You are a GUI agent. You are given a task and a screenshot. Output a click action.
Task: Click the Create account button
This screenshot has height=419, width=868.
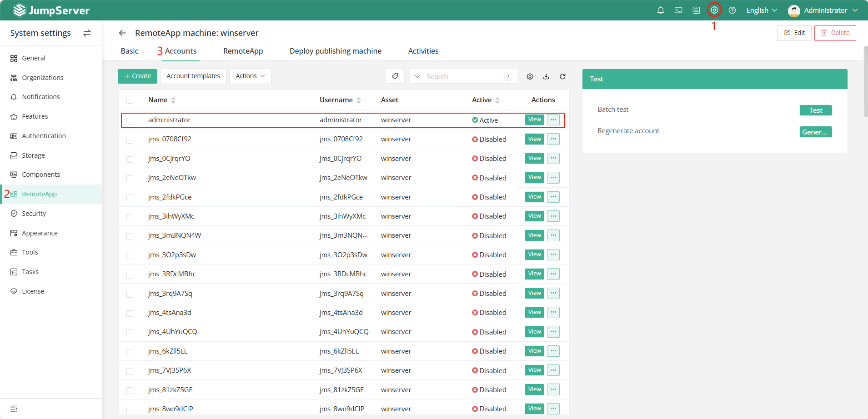[x=137, y=76]
